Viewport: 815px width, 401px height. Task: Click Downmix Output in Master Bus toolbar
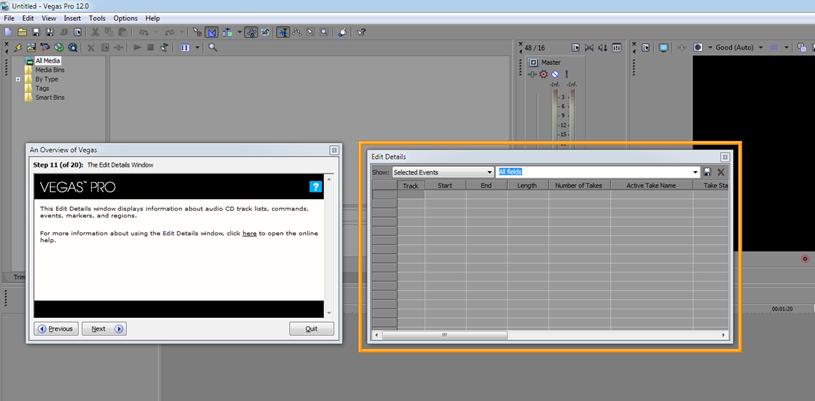pos(589,47)
